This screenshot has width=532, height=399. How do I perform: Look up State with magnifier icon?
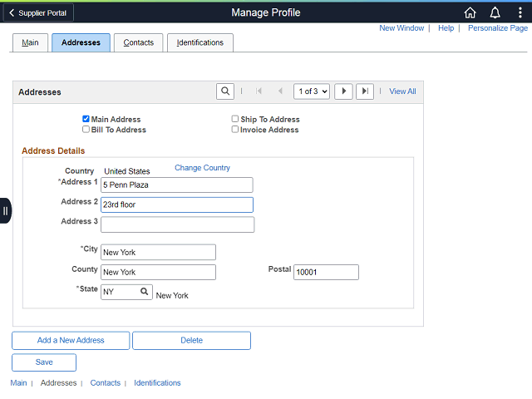(144, 292)
